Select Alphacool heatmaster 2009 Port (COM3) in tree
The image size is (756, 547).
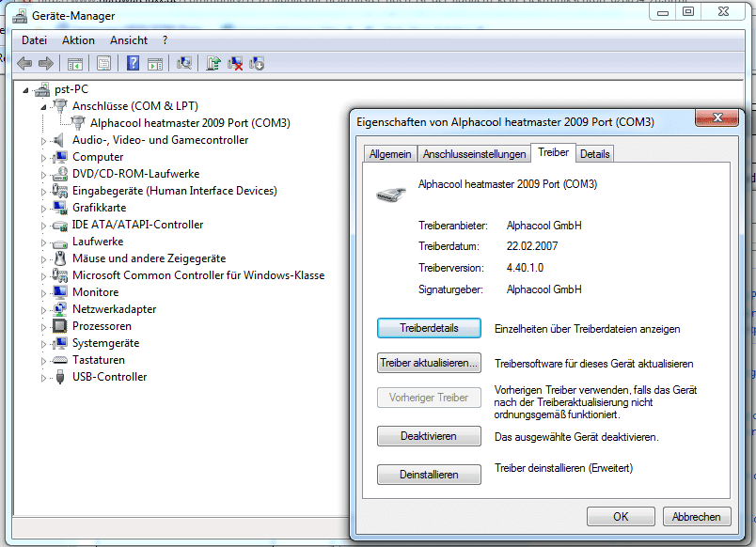pyautogui.click(x=190, y=123)
